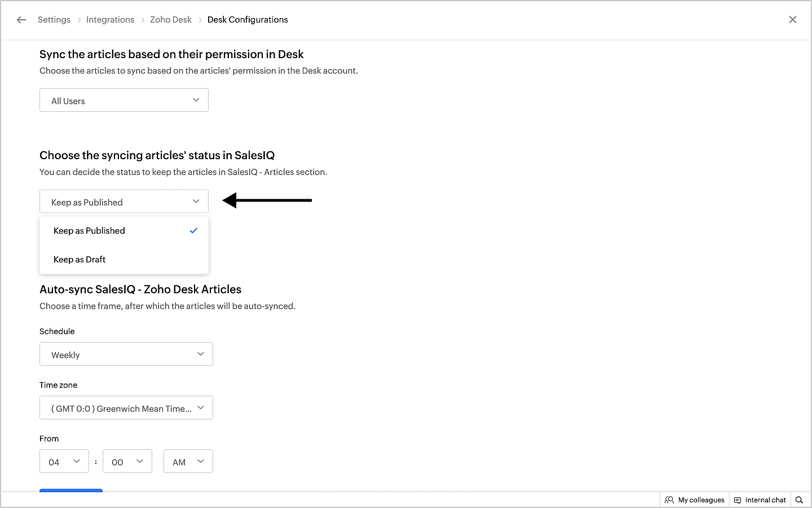Collapse the Keep as Published dropdown
The width and height of the screenshot is (812, 508).
tap(124, 202)
